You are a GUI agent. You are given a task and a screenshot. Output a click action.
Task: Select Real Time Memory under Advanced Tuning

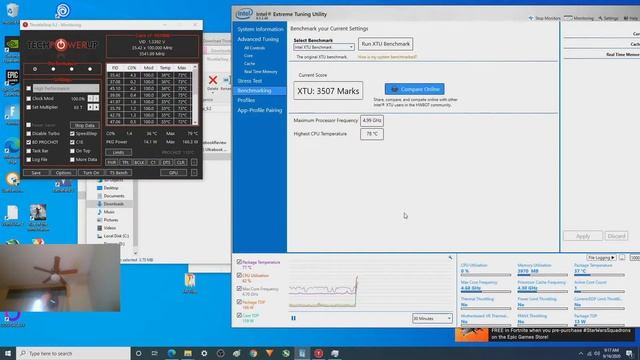[260, 72]
